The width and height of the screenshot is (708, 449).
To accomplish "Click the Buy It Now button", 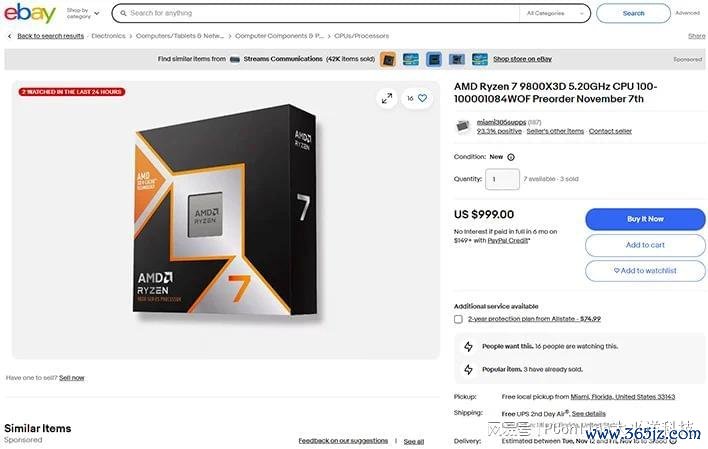I will coord(645,219).
